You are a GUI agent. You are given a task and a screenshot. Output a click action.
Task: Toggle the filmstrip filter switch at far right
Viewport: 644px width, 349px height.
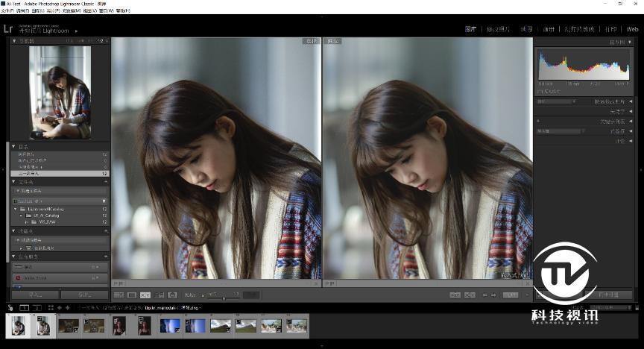(x=637, y=307)
